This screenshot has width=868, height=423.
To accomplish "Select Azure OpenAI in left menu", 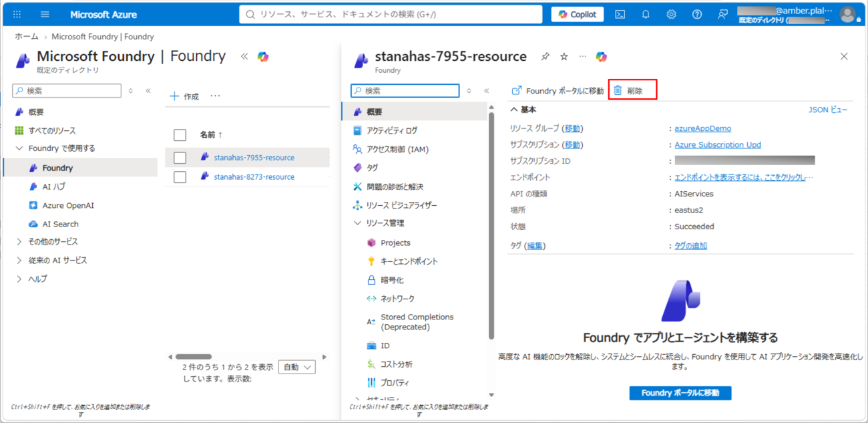I will click(x=68, y=205).
